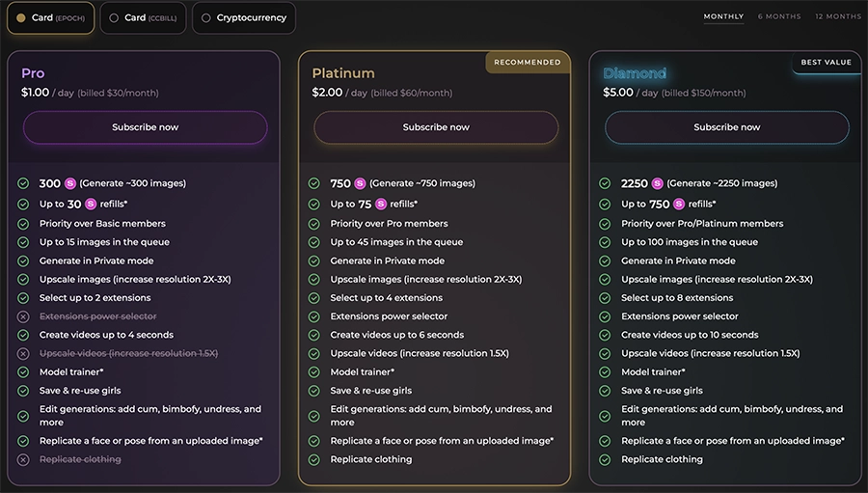The height and width of the screenshot is (493, 868).
Task: Click the Pro plan title
Action: (x=33, y=73)
